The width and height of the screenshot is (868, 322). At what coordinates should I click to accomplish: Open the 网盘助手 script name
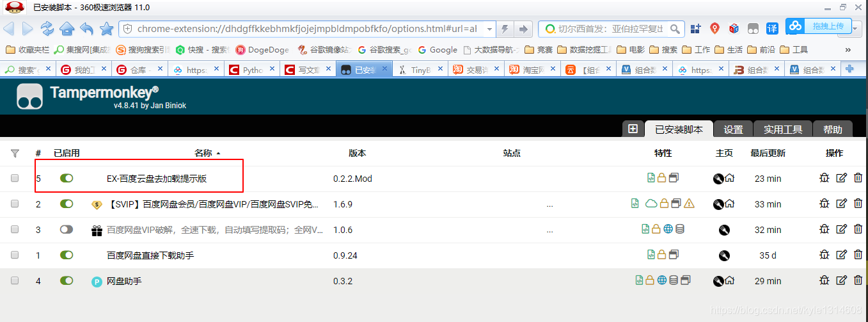(x=124, y=281)
